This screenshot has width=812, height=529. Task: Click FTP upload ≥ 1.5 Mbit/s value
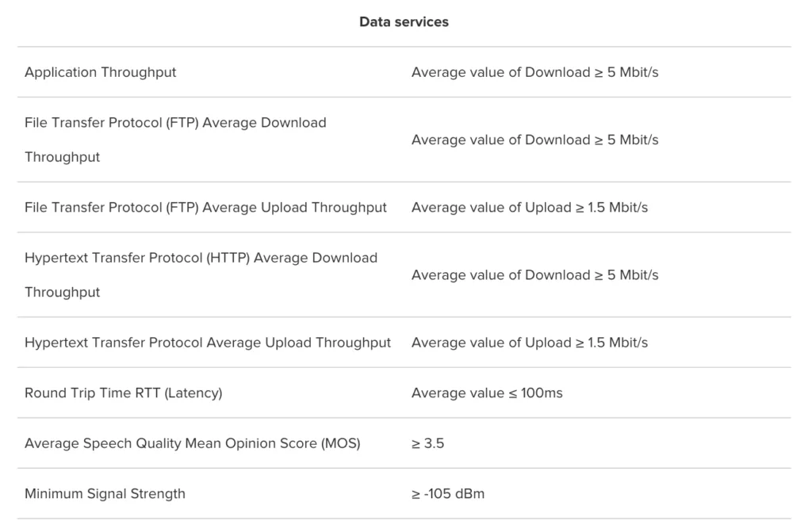(530, 207)
